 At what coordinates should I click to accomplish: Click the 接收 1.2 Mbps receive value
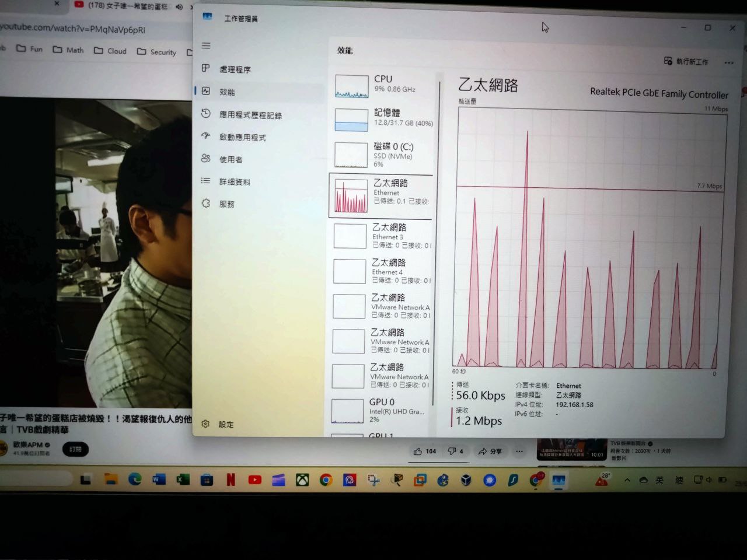479,421
